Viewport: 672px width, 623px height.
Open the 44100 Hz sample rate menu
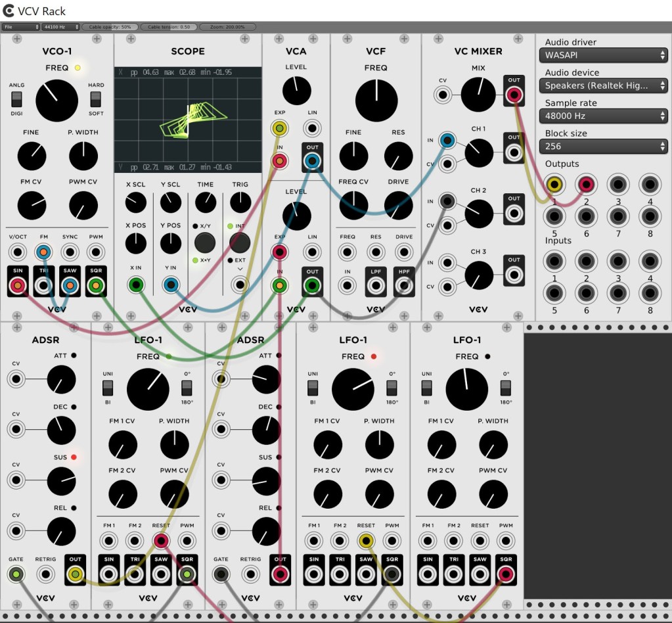(60, 27)
